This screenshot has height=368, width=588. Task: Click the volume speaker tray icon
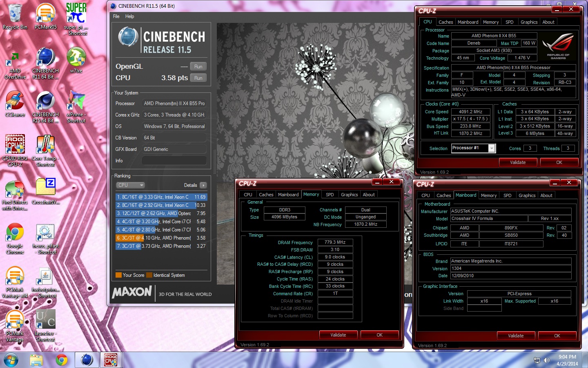pos(547,360)
